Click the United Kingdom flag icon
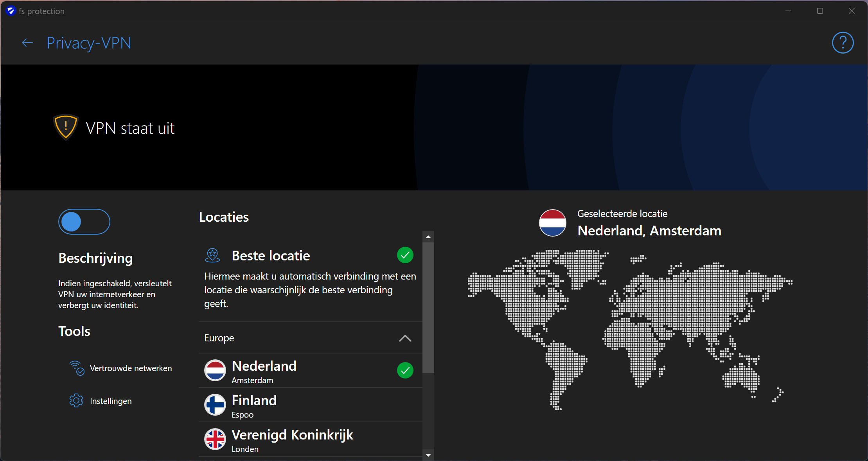This screenshot has width=868, height=461. pos(215,439)
